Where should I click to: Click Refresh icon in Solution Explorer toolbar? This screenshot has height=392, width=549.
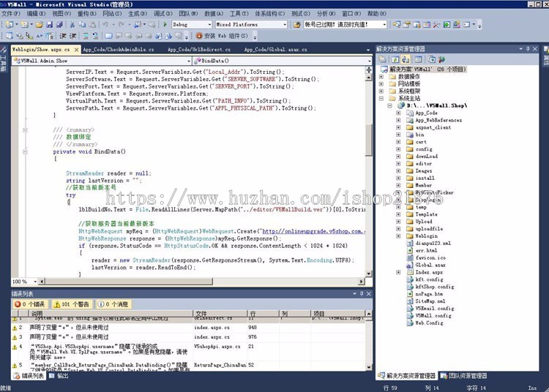pyautogui.click(x=395, y=59)
